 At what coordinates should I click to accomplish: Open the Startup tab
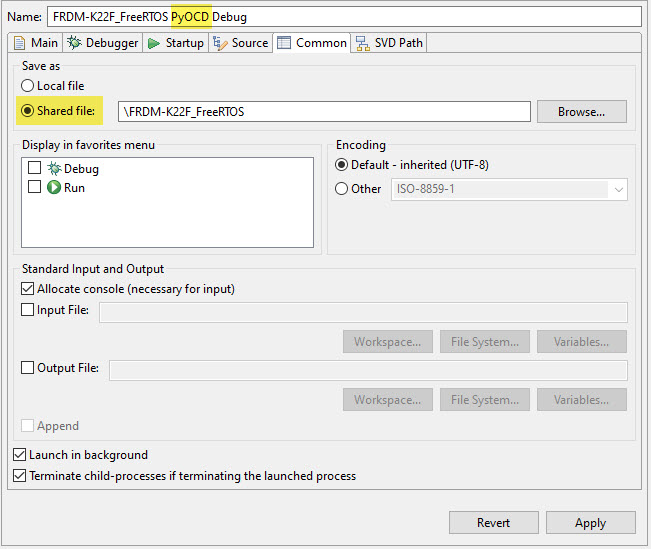pos(176,43)
